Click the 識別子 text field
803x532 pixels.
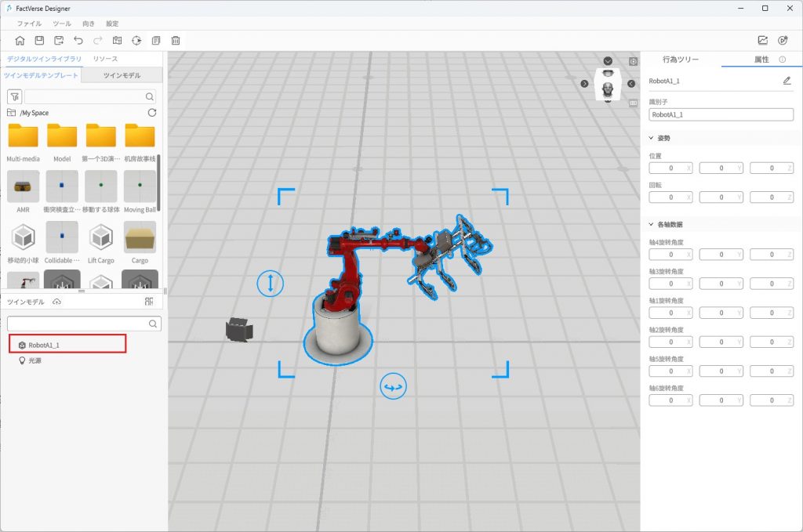coord(721,114)
